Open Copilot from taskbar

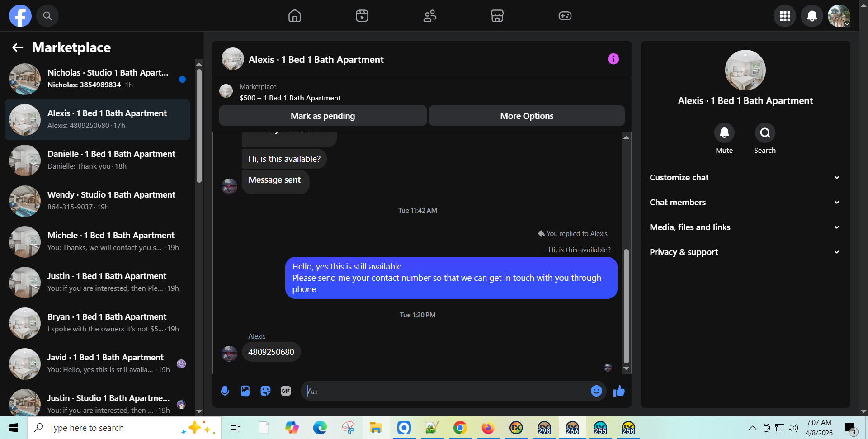click(292, 428)
